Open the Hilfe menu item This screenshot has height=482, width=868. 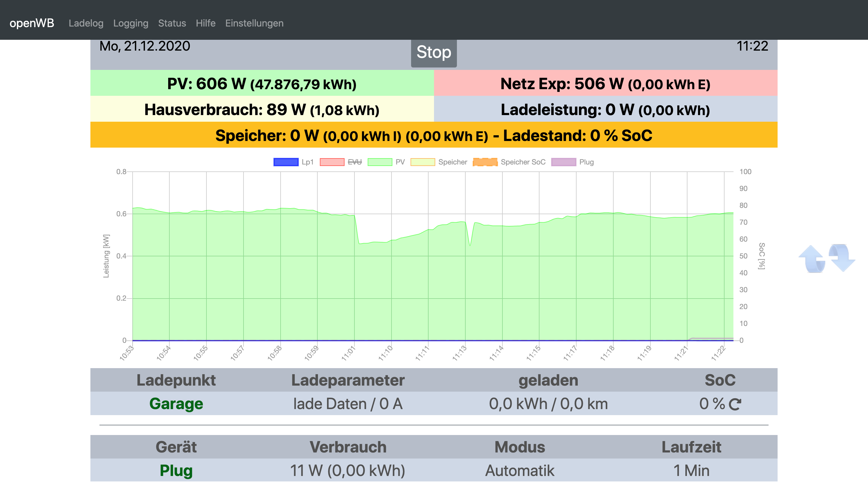click(206, 23)
